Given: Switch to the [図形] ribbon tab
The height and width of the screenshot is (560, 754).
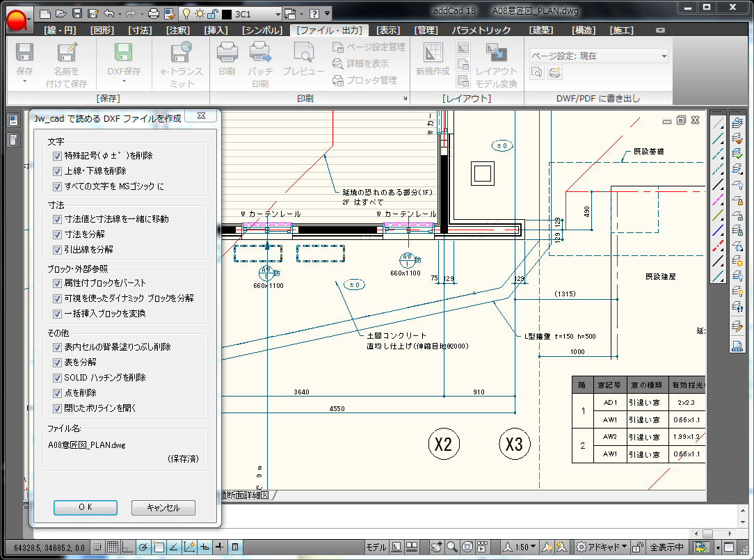Looking at the screenshot, I should tap(102, 31).
